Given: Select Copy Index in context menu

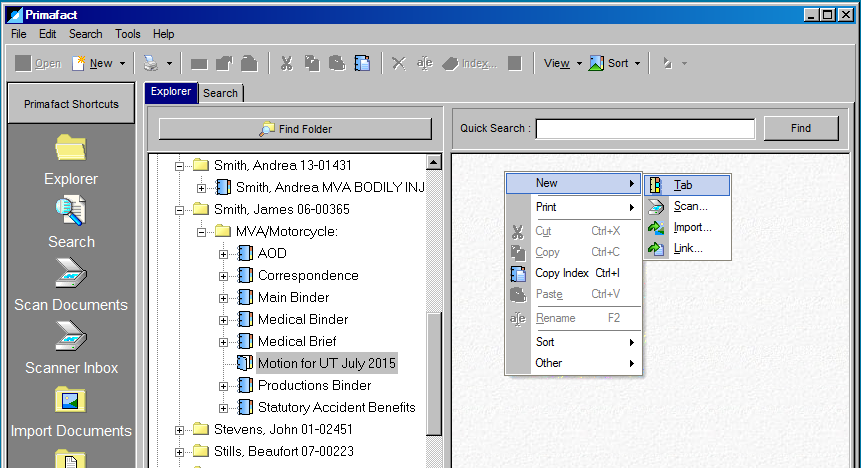Looking at the screenshot, I should click(573, 273).
